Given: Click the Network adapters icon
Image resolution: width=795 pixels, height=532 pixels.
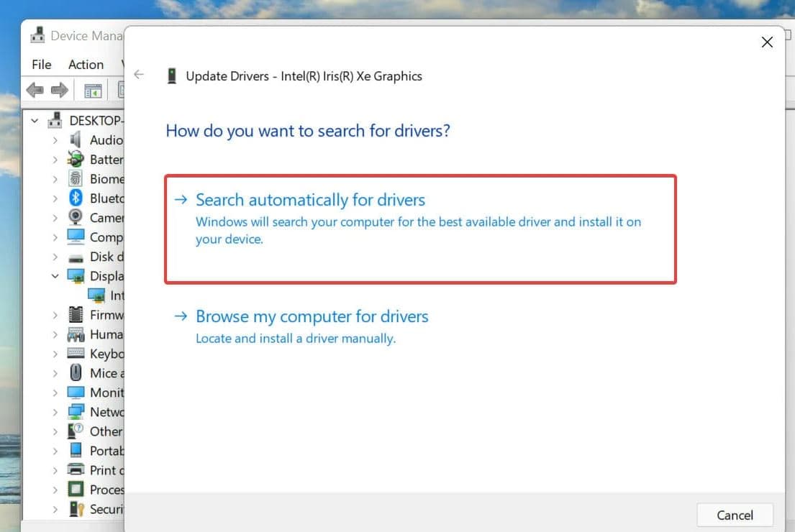Looking at the screenshot, I should 76,411.
